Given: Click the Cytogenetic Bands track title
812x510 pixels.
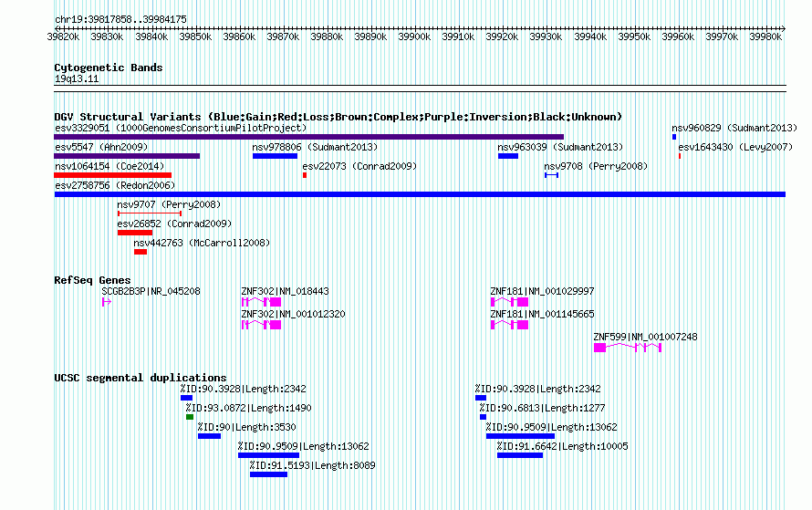Looking at the screenshot, I should tap(109, 68).
